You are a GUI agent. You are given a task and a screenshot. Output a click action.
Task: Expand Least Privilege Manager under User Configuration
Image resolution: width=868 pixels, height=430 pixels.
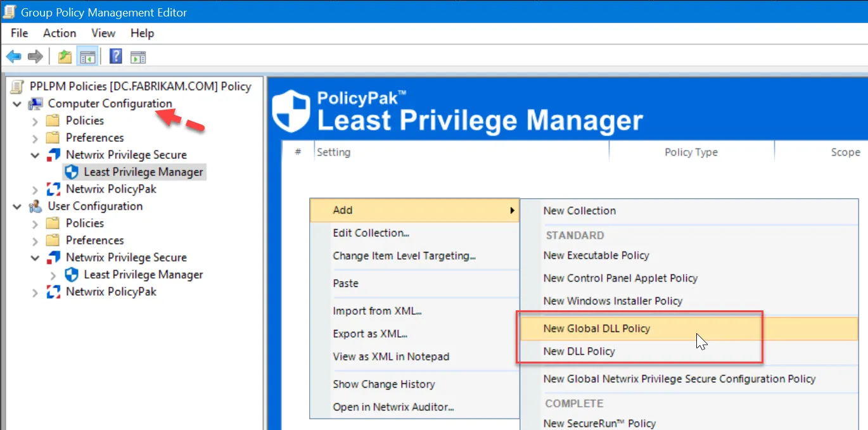click(53, 274)
